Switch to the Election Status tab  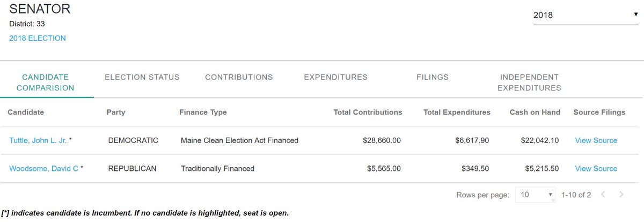(142, 77)
